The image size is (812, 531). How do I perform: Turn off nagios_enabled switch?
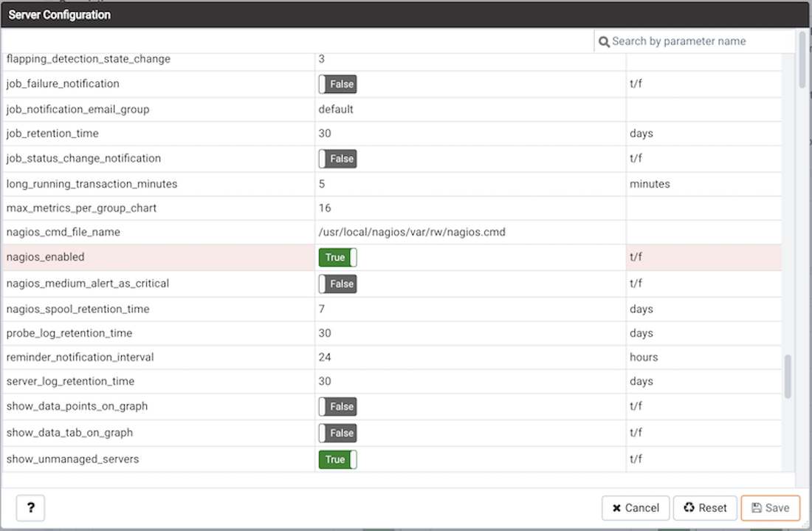[337, 258]
